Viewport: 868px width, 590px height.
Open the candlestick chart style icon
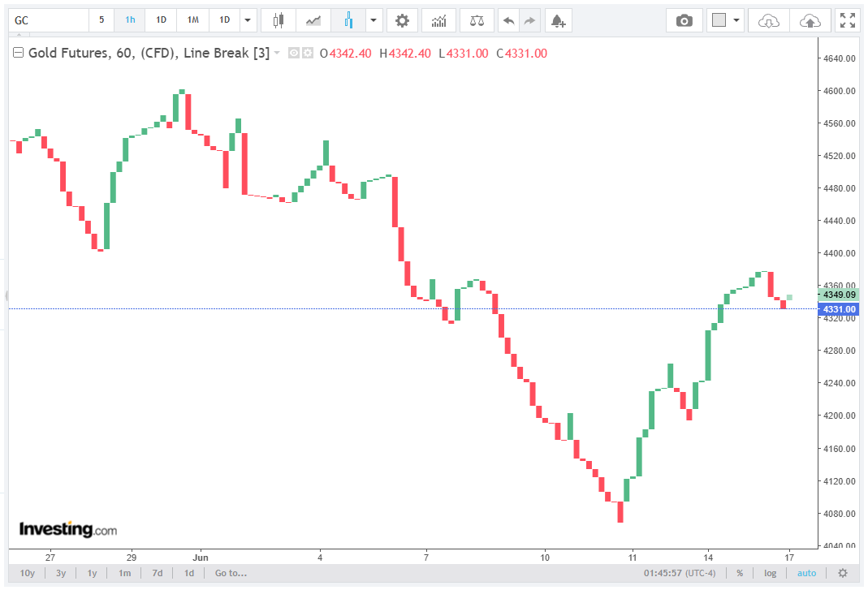278,21
